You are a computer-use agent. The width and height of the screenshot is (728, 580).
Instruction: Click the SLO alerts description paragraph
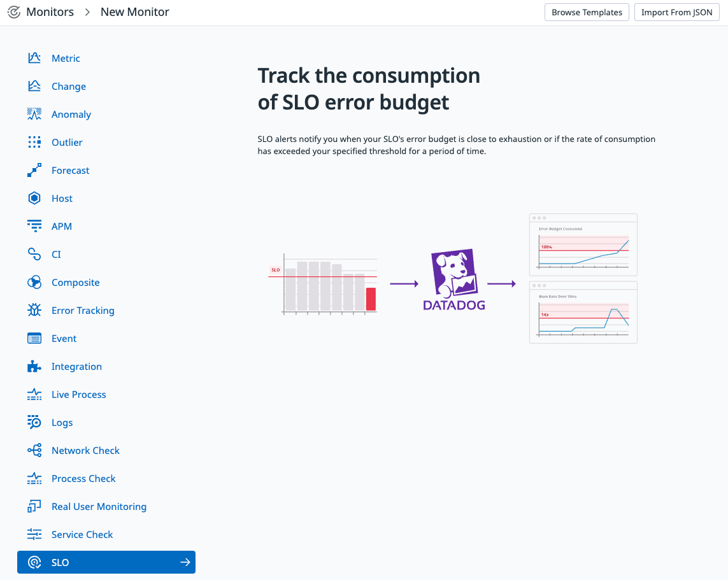pos(457,145)
